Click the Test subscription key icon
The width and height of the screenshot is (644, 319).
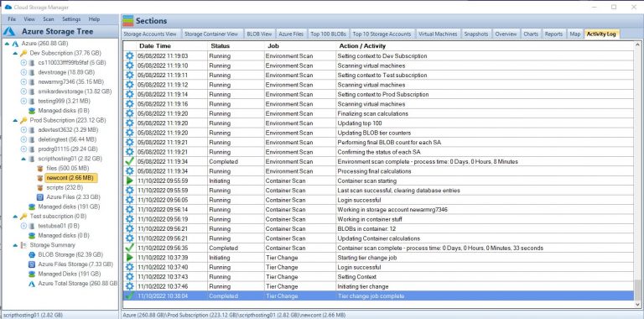[23, 217]
